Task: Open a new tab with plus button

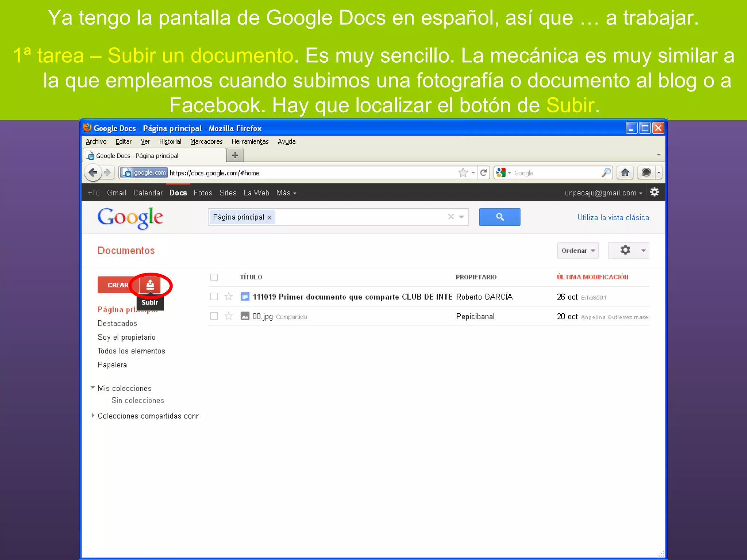Action: coord(235,155)
